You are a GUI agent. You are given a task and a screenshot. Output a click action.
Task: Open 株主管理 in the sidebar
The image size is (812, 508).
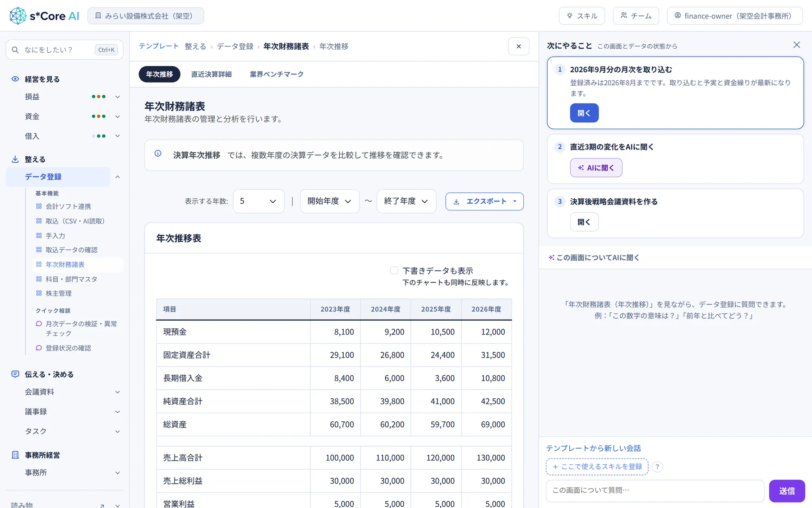(x=59, y=294)
